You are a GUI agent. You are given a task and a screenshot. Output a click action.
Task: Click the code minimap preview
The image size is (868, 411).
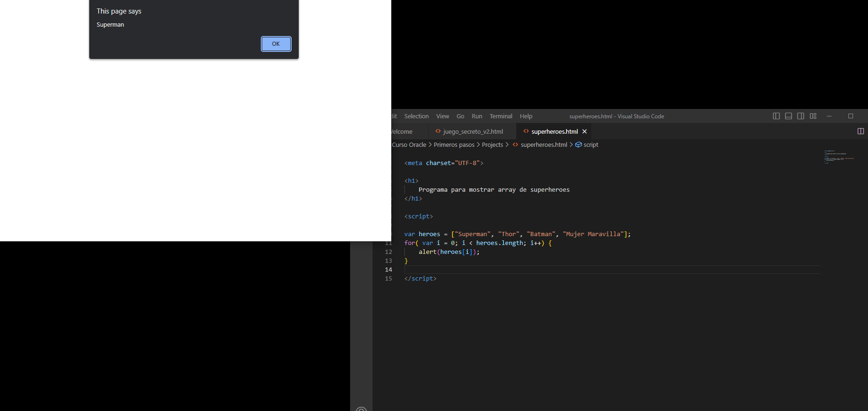[x=840, y=157]
